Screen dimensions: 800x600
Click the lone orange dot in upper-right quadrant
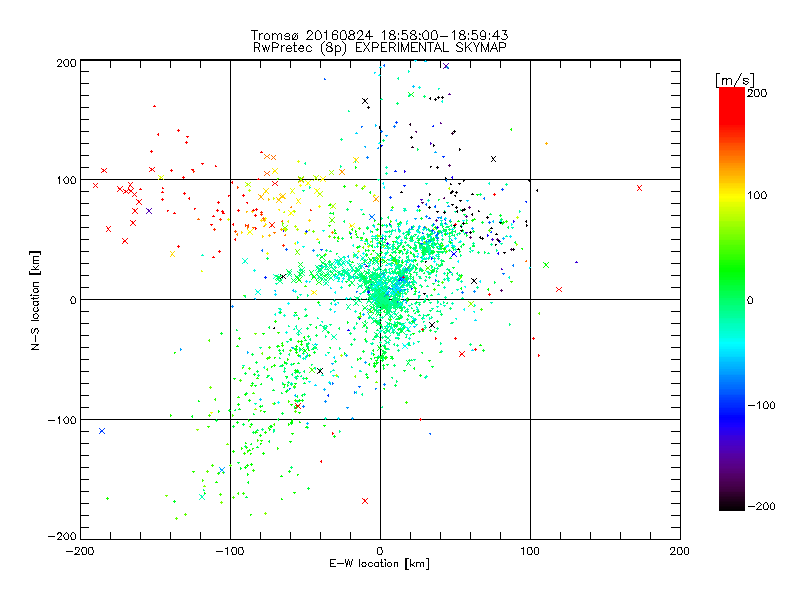tap(546, 144)
